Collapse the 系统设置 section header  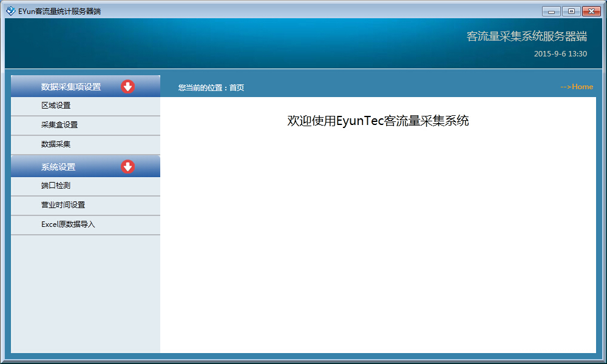pos(58,167)
